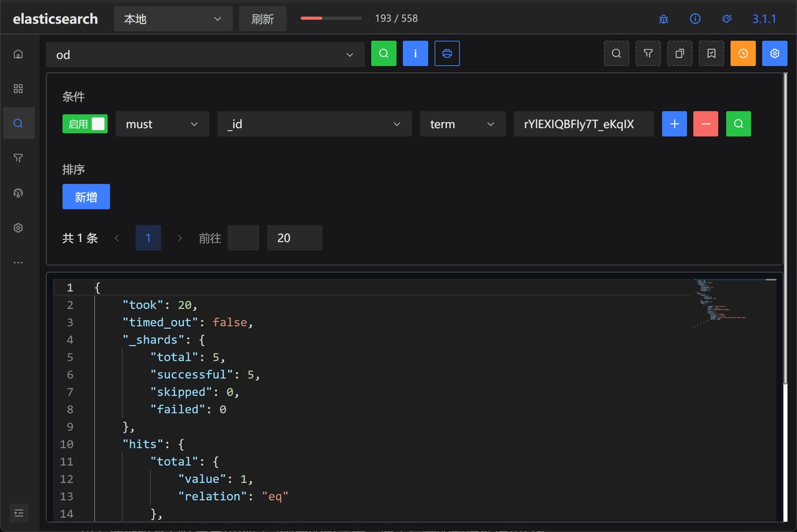This screenshot has width=797, height=532.
Task: Select page 1 in pagination
Action: pos(148,238)
